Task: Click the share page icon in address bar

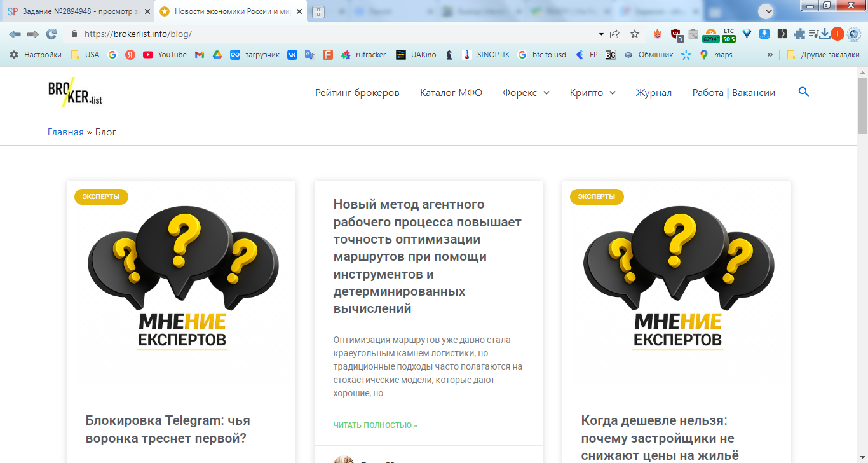Action: click(x=614, y=34)
